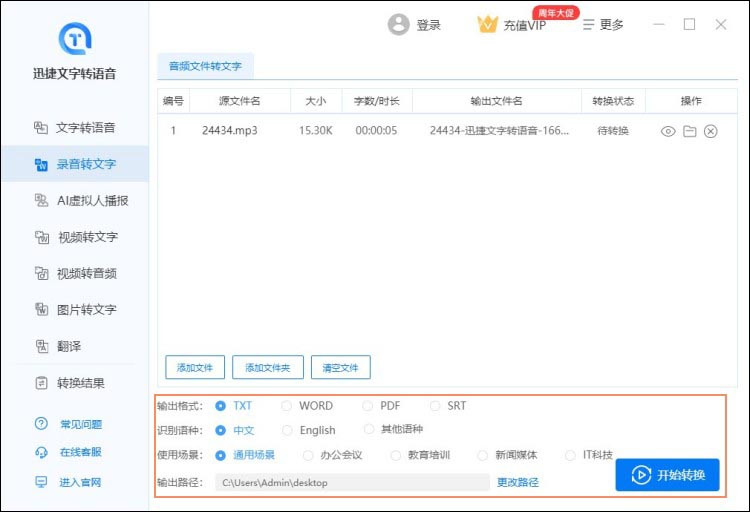
Task: Click 登录 to sign in
Action: point(429,25)
